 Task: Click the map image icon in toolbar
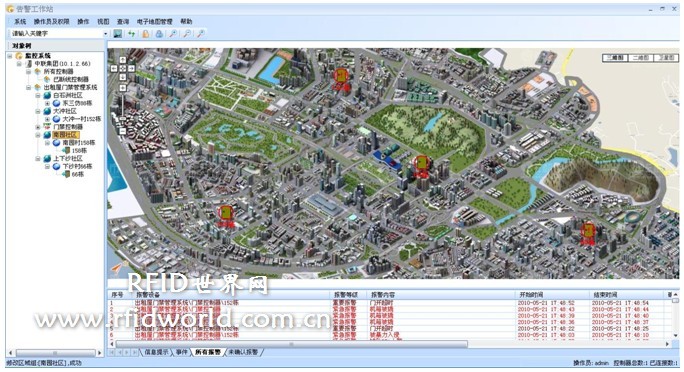point(118,34)
